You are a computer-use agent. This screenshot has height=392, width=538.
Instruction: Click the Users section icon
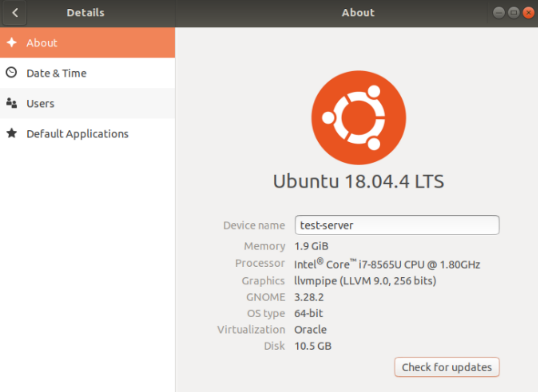point(11,104)
